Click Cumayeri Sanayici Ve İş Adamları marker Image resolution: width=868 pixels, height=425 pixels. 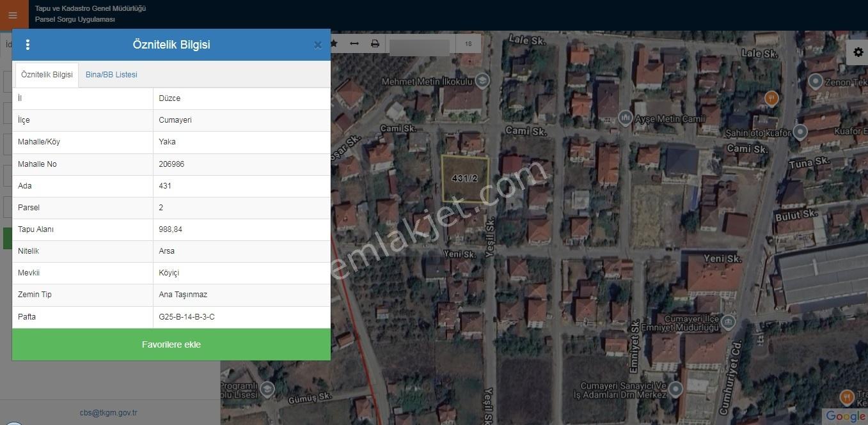pos(675,389)
